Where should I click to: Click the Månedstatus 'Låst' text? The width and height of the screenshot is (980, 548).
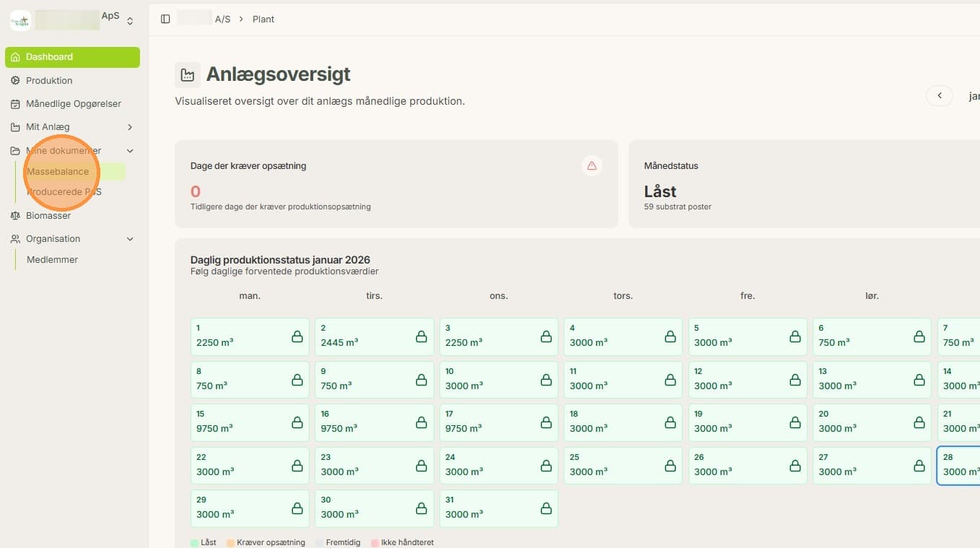[x=660, y=192]
